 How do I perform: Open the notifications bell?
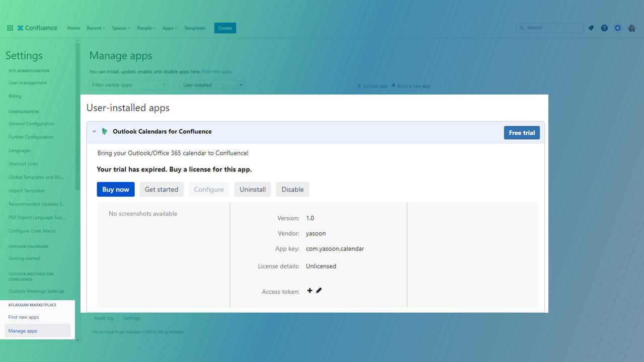[x=591, y=28]
